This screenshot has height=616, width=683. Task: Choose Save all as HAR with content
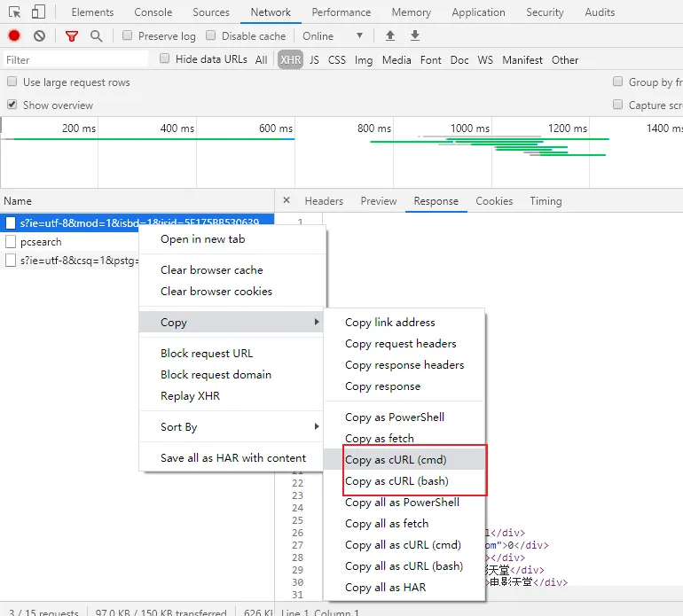(231, 458)
